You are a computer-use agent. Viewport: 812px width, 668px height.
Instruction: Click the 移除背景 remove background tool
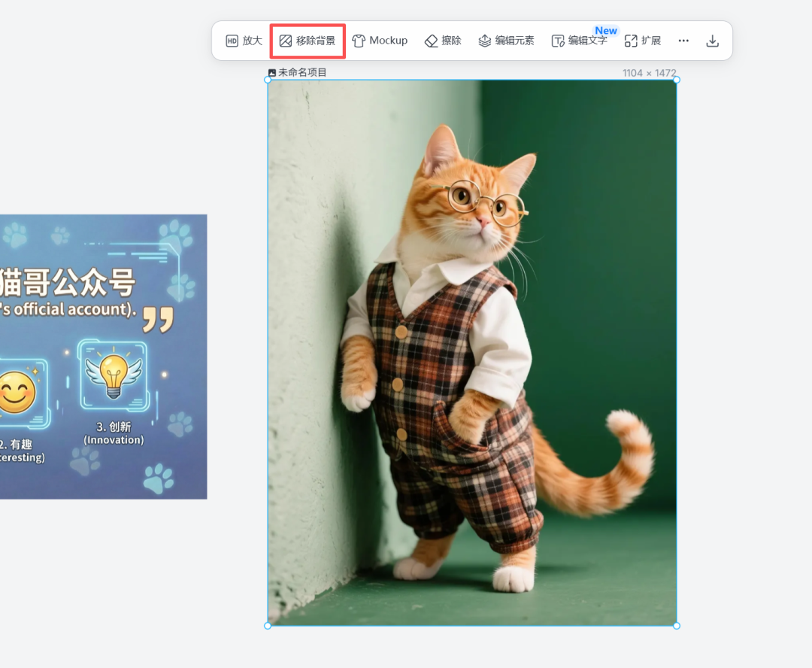[307, 41]
